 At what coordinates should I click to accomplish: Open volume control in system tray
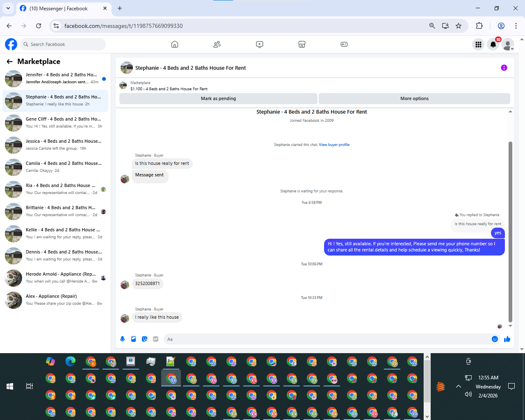pyautogui.click(x=468, y=394)
